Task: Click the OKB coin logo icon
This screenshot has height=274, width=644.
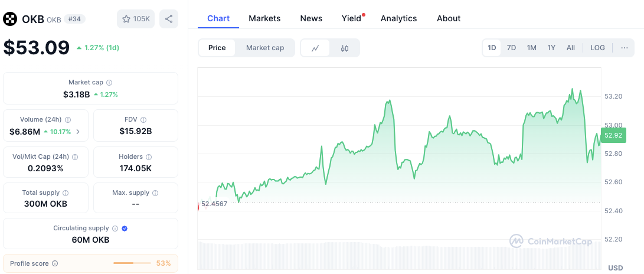Action: click(x=10, y=19)
